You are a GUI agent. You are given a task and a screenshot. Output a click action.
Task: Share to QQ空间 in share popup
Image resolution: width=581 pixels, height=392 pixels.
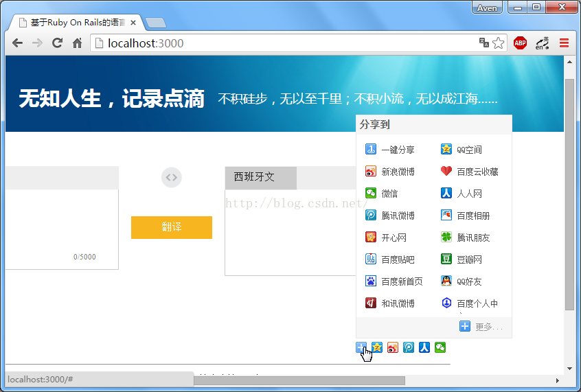pyautogui.click(x=462, y=149)
